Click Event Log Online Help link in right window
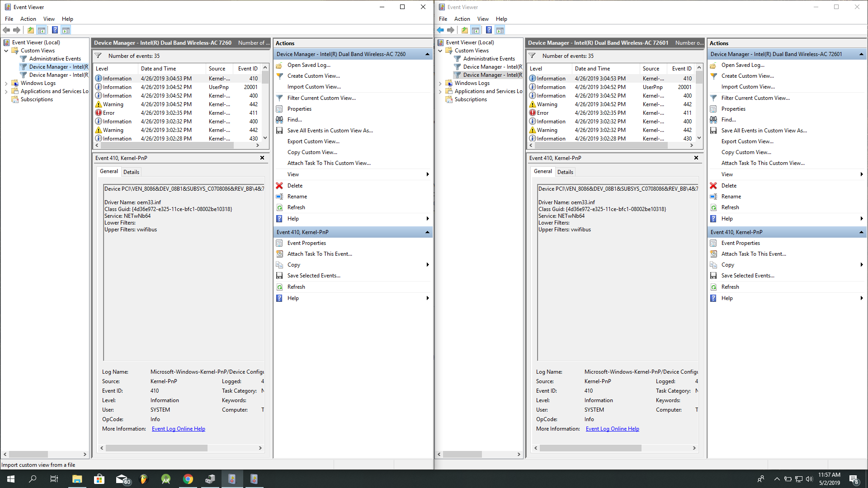Image resolution: width=868 pixels, height=488 pixels. [x=613, y=429]
